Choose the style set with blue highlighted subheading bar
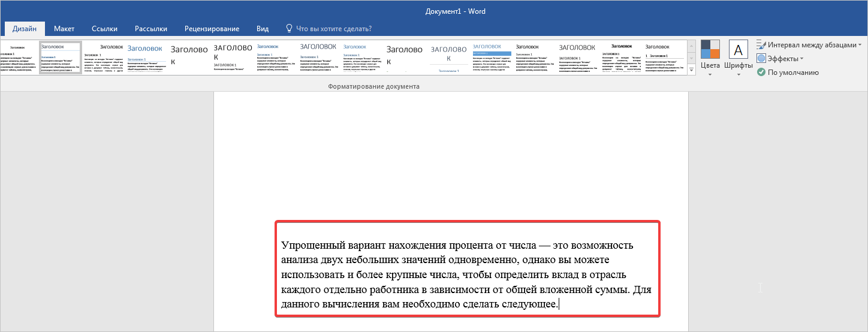This screenshot has width=868, height=332. (x=492, y=58)
